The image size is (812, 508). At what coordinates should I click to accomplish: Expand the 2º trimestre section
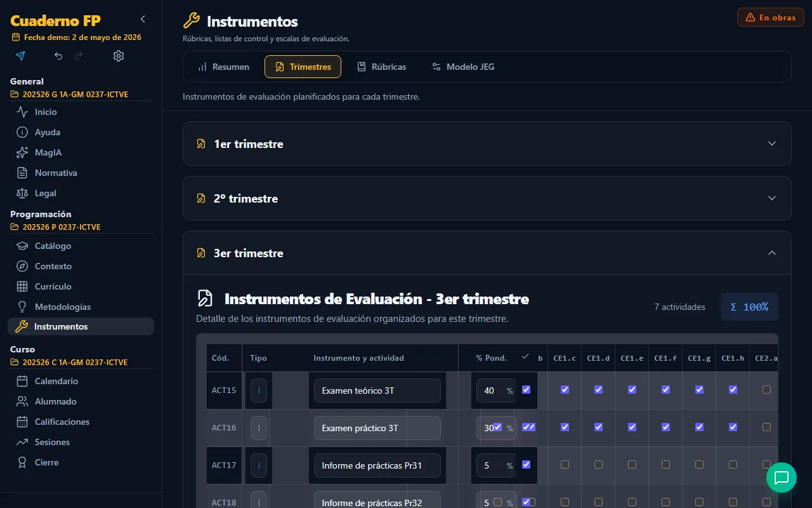tap(487, 198)
